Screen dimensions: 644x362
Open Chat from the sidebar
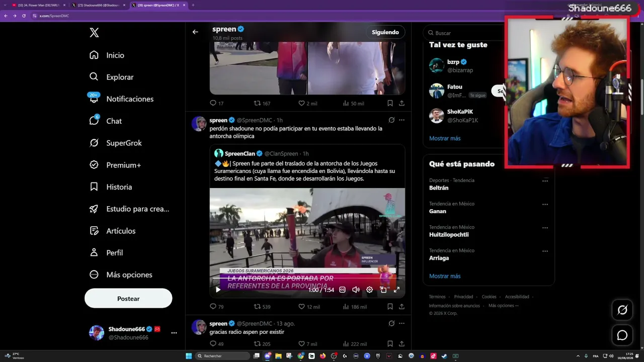coord(105,121)
